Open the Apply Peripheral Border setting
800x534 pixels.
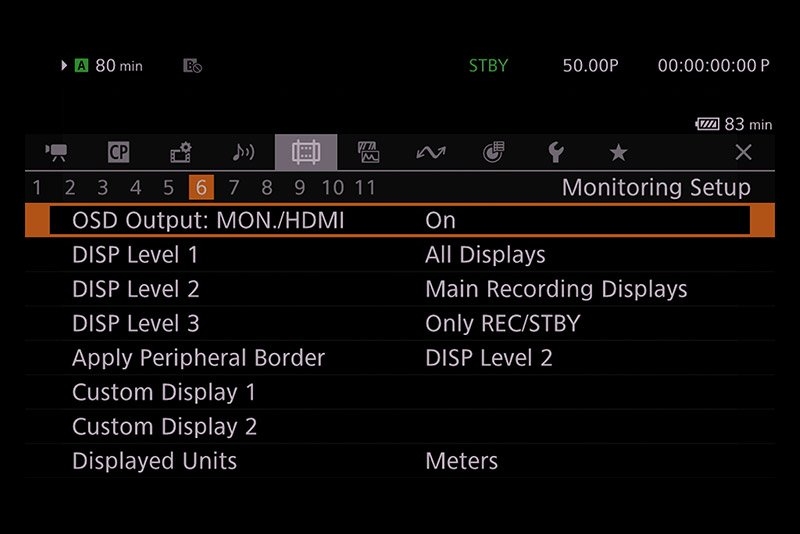tap(400, 358)
